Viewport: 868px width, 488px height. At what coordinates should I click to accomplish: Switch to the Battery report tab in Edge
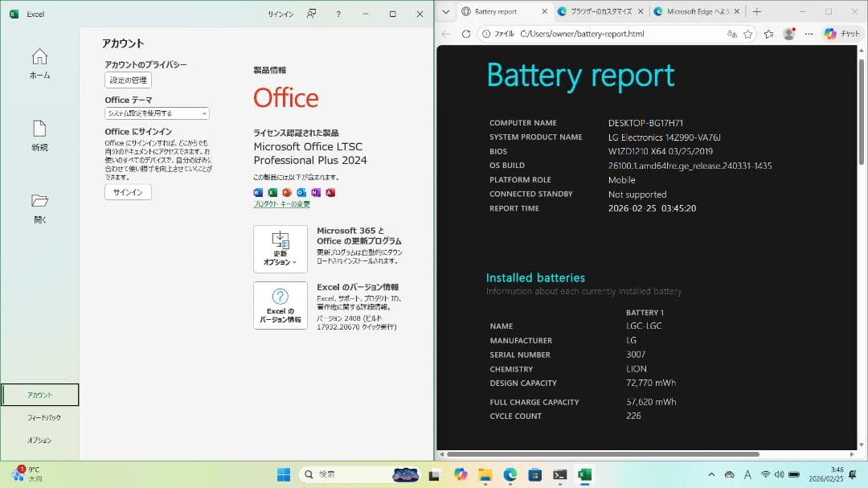click(497, 11)
